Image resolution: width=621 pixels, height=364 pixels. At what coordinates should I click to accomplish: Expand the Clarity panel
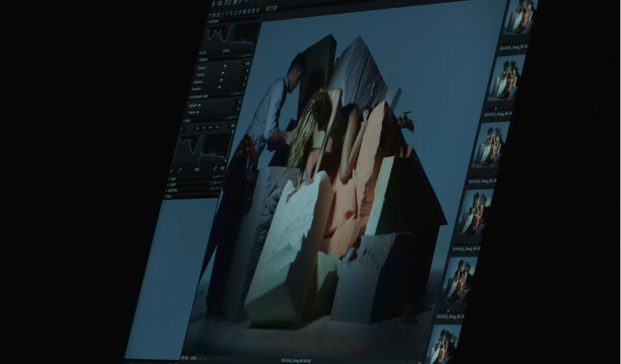tap(168, 185)
